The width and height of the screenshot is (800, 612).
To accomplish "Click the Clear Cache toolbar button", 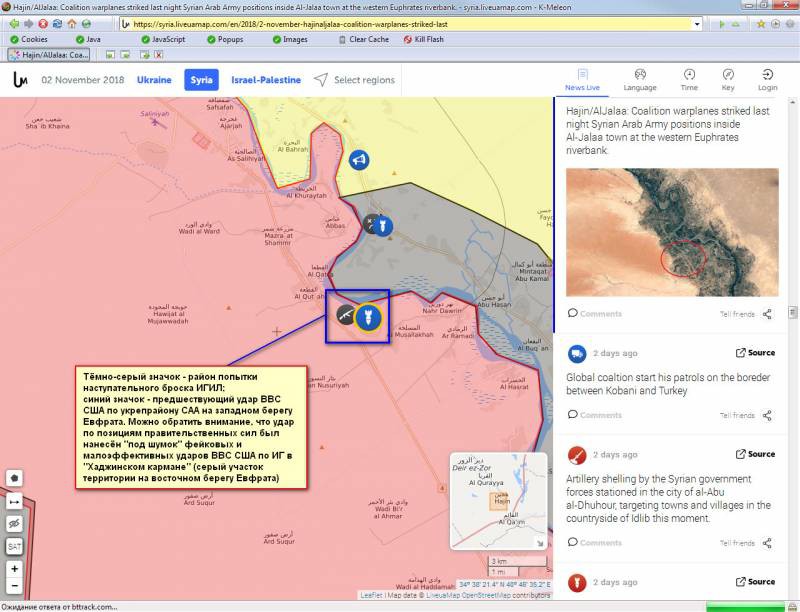I will pyautogui.click(x=363, y=39).
